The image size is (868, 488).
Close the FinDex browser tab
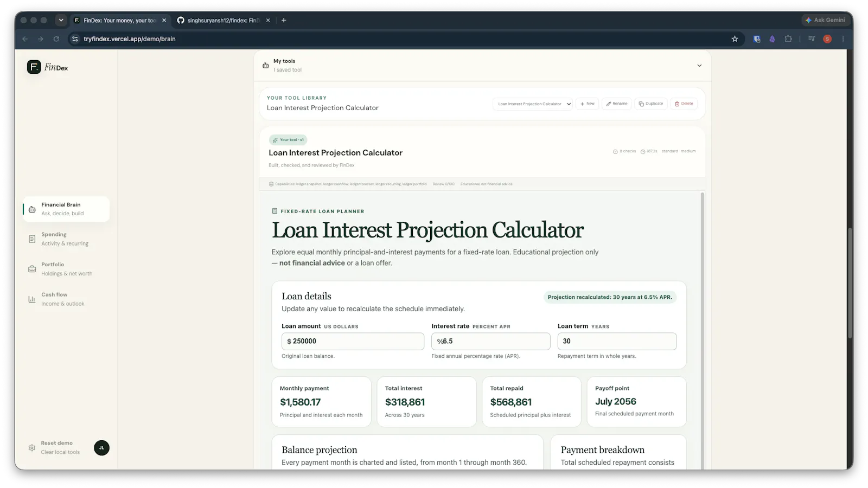[164, 20]
